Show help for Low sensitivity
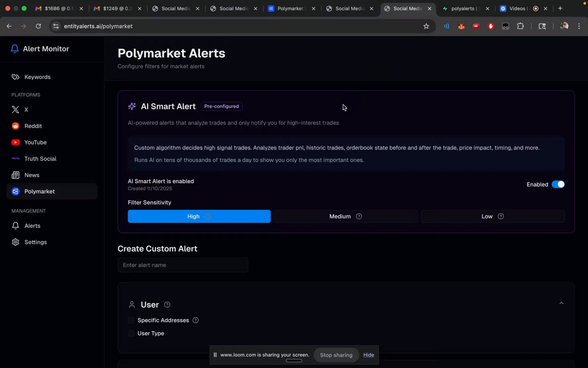 [501, 216]
